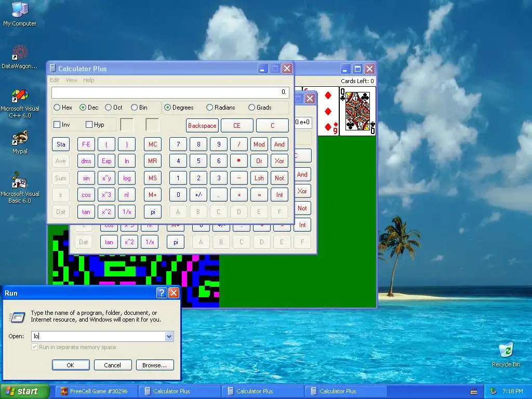Click the digit 5 button
The width and height of the screenshot is (532, 399).
coord(198,161)
